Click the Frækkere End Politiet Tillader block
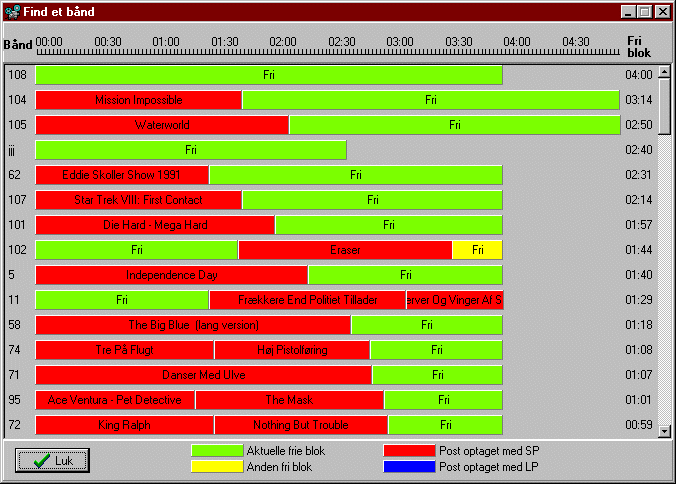 307,300
